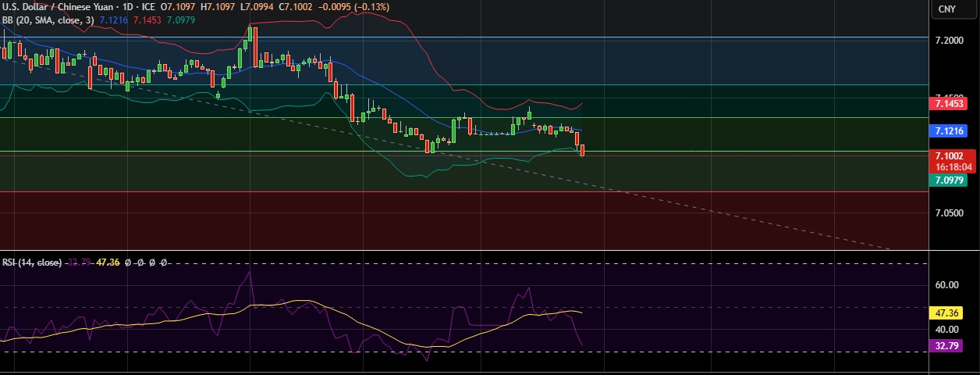Select the RSI (14, close) indicator legend
This screenshot has height=375, width=980.
(32, 262)
